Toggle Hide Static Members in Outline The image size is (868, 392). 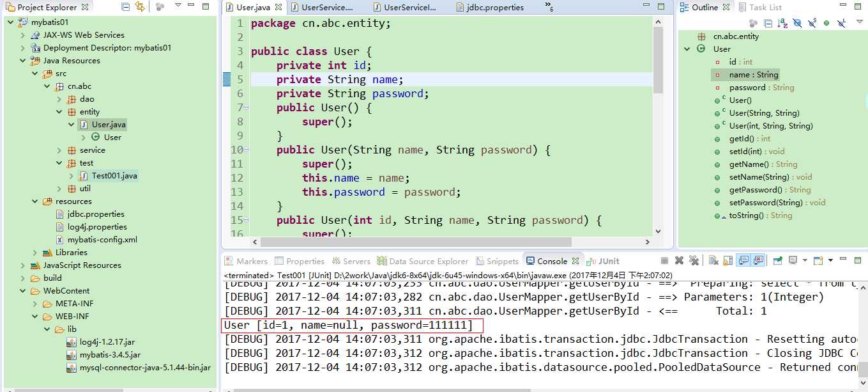tap(812, 23)
